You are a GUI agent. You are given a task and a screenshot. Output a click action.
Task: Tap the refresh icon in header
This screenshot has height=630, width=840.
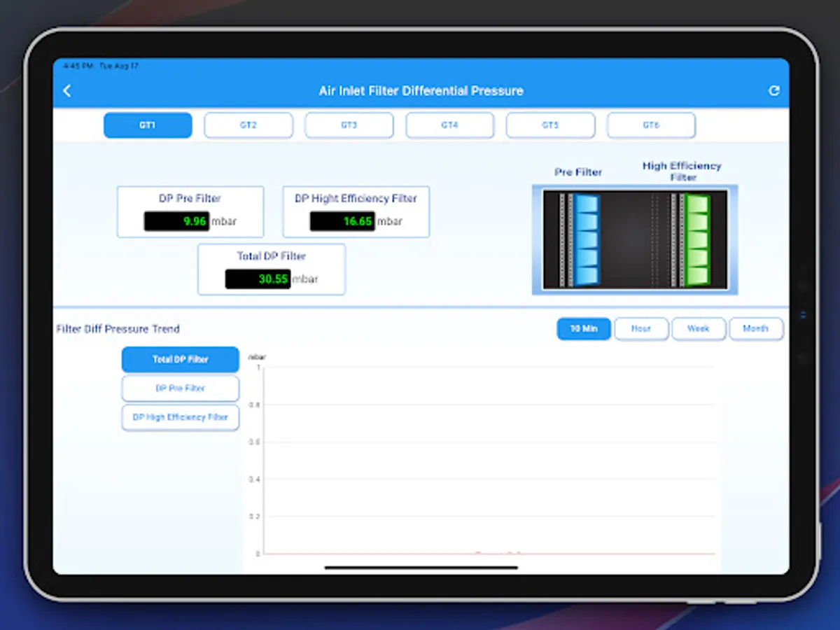coord(773,91)
